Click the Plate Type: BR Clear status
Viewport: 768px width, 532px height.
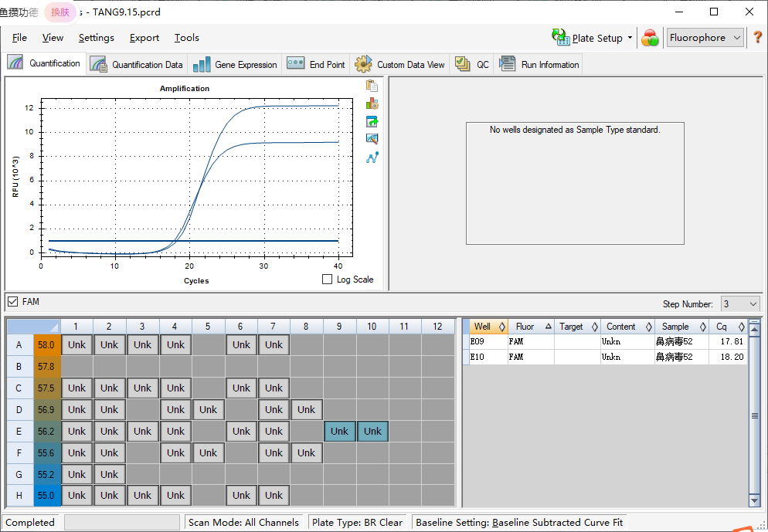357,522
